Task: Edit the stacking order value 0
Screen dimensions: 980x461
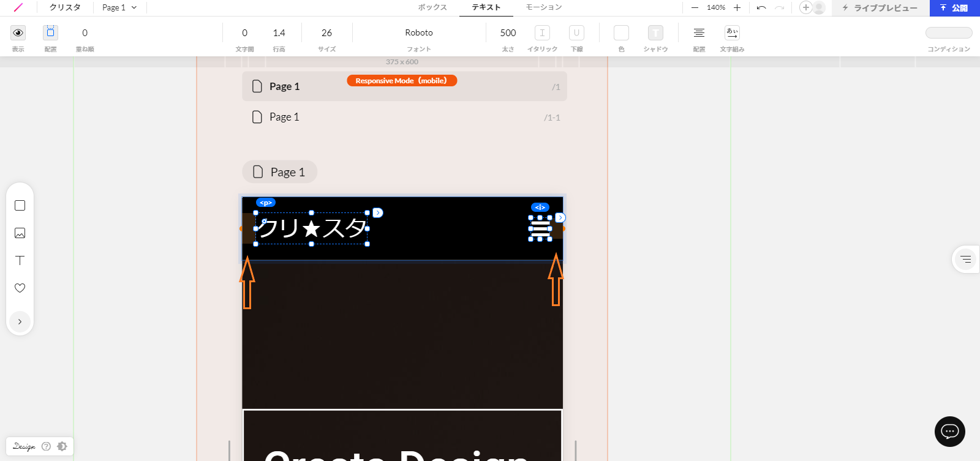Action: (85, 33)
